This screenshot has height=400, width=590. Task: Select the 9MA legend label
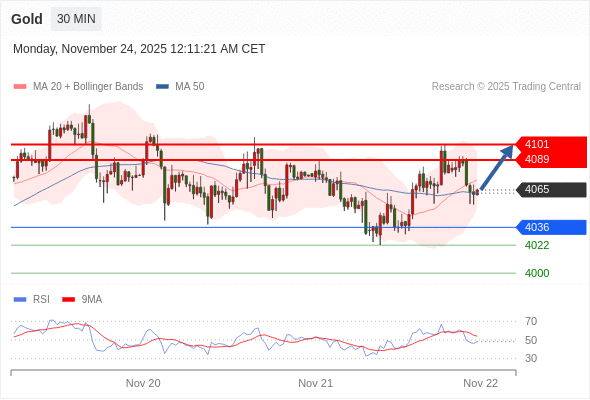click(x=92, y=300)
